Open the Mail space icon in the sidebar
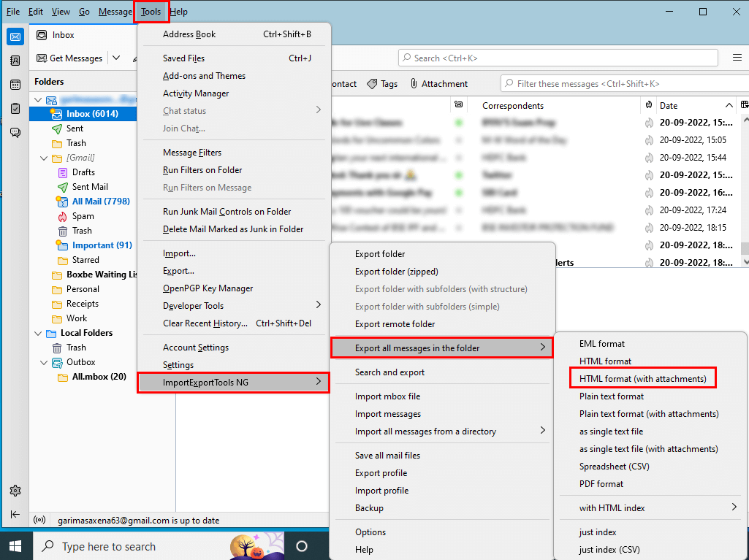The image size is (749, 560). click(x=15, y=37)
